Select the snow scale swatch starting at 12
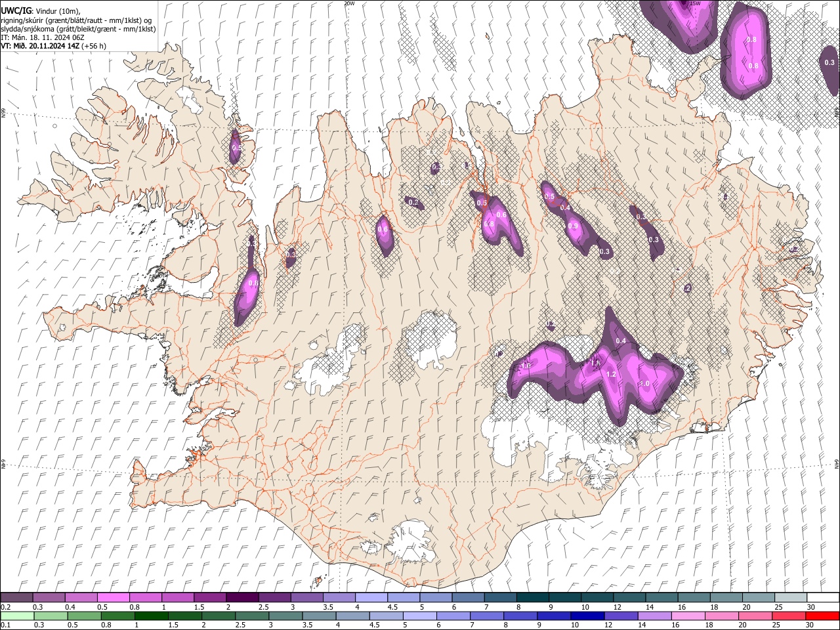The height and width of the screenshot is (630, 840). coord(629,598)
